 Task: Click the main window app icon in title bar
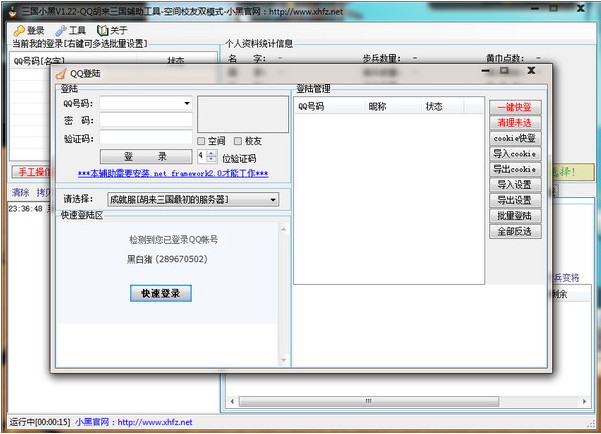[13, 12]
